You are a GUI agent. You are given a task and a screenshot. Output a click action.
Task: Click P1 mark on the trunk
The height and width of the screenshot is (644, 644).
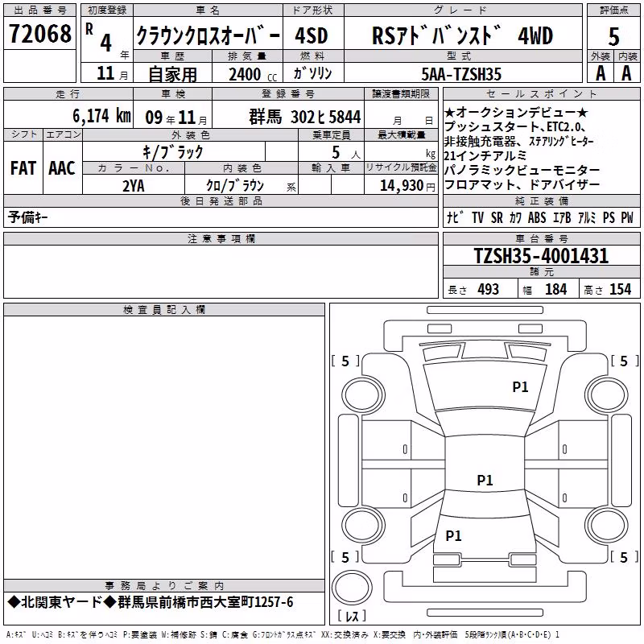pos(453,535)
